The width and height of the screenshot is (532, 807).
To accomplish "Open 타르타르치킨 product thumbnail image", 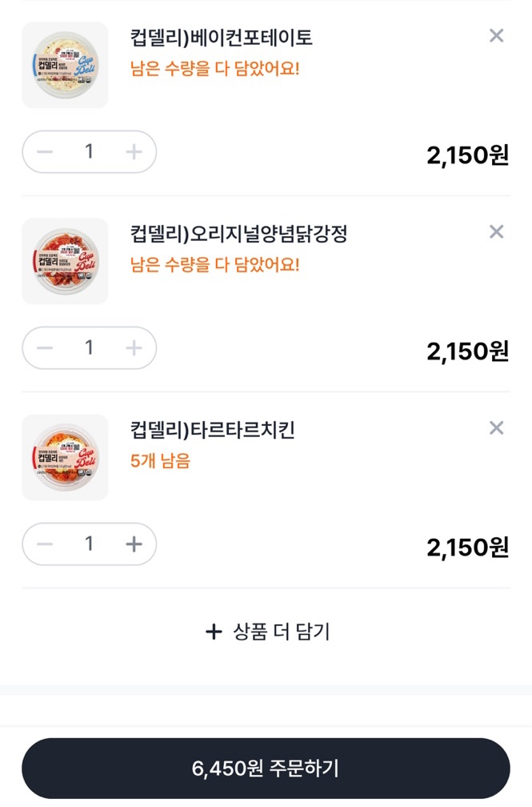I will [65, 457].
